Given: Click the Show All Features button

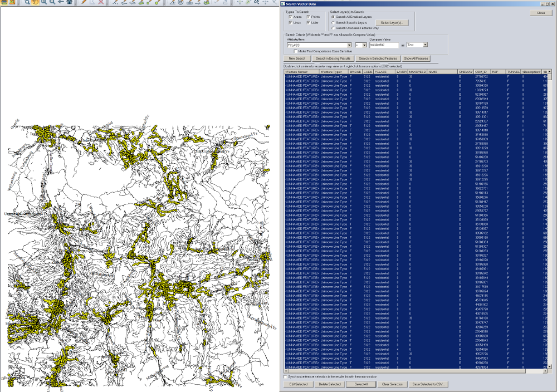Looking at the screenshot, I should [x=416, y=58].
